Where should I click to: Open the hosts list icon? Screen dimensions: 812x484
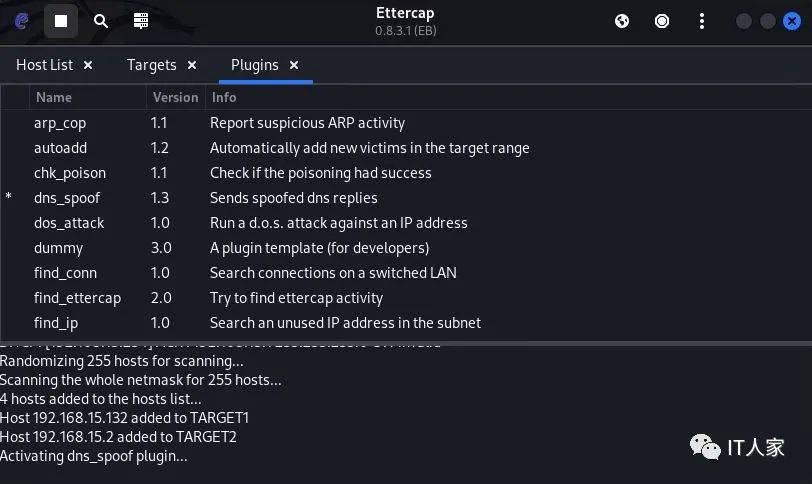[x=141, y=20]
